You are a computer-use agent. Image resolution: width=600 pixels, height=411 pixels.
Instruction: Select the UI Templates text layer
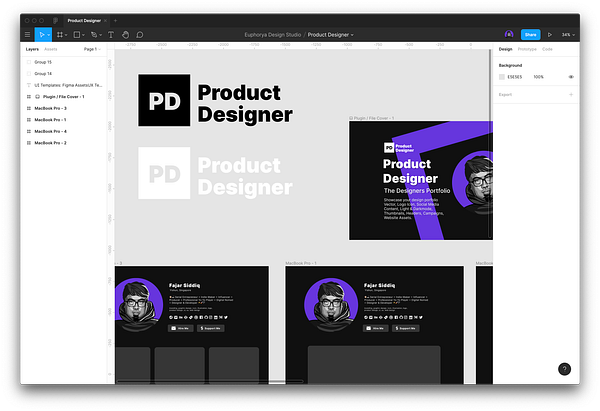[x=64, y=85]
